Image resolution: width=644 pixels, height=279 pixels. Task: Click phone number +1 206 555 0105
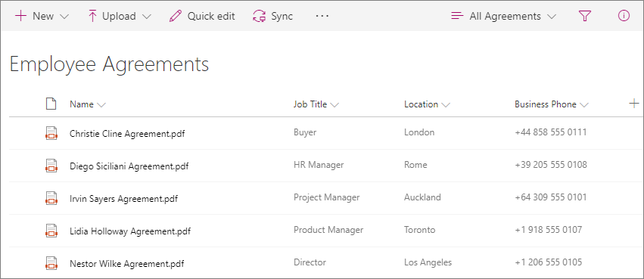click(x=549, y=262)
